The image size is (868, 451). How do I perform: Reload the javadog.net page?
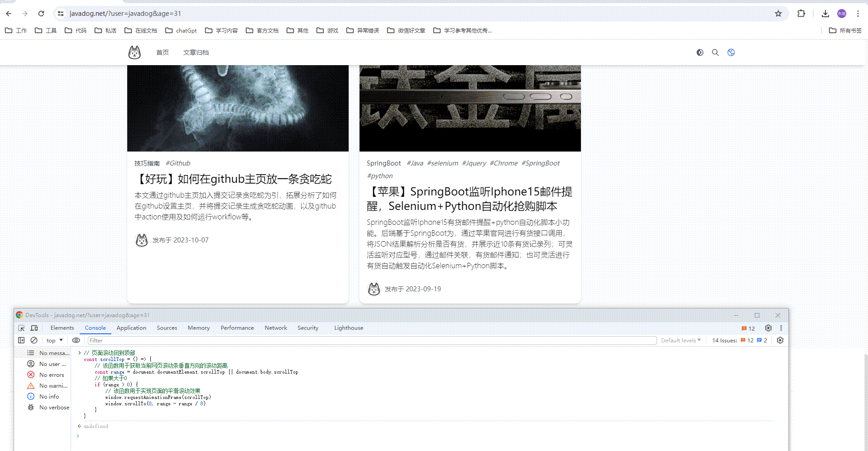[x=41, y=14]
